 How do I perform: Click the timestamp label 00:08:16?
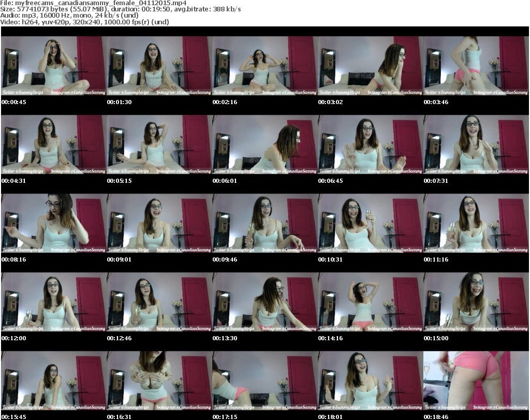pos(14,259)
